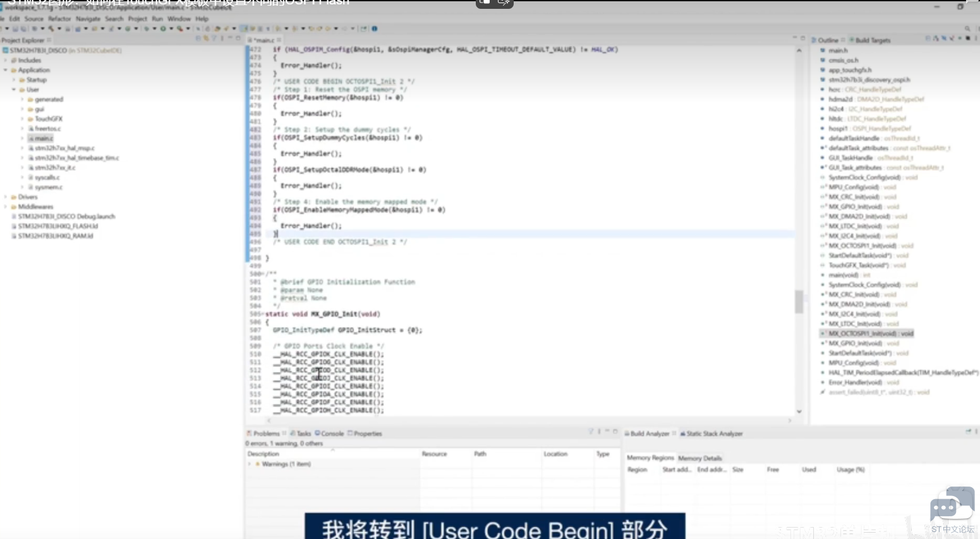Open the Navigate menu
Viewport: 980px width, 539px height.
click(88, 19)
